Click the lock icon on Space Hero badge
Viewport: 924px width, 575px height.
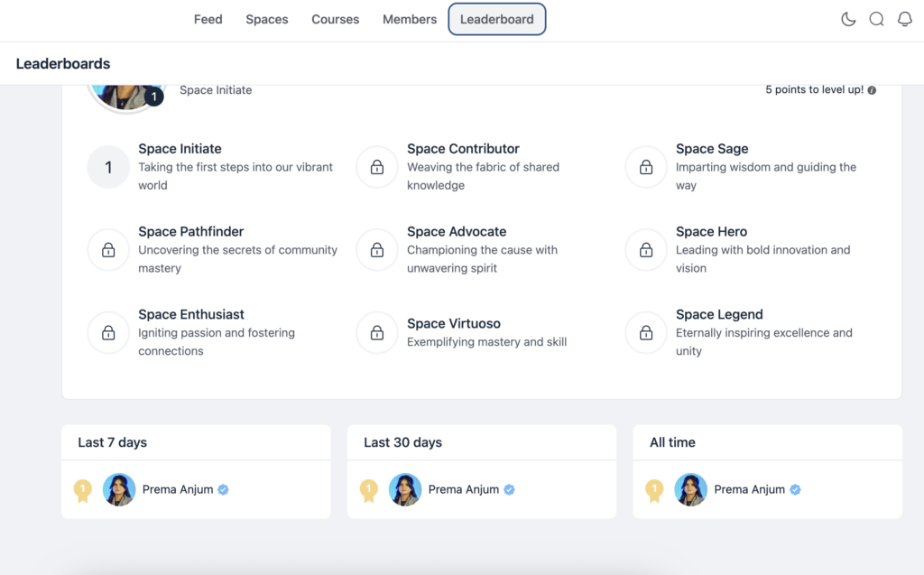point(645,250)
